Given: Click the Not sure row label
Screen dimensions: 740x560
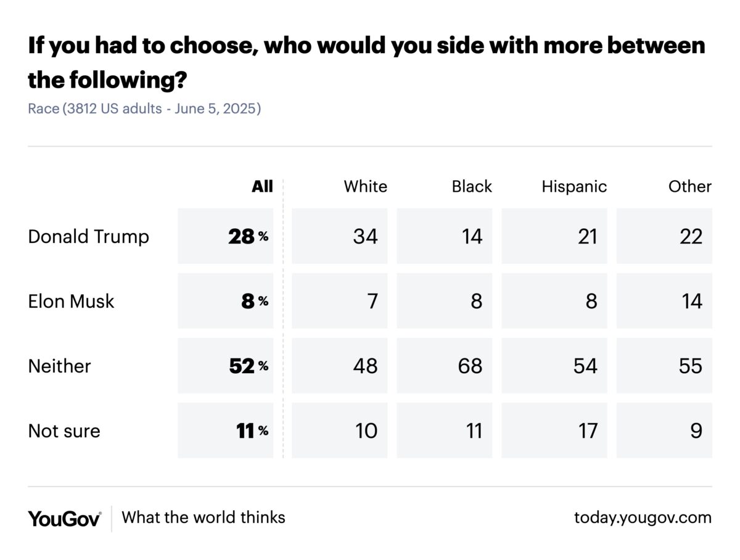Looking at the screenshot, I should [x=64, y=431].
